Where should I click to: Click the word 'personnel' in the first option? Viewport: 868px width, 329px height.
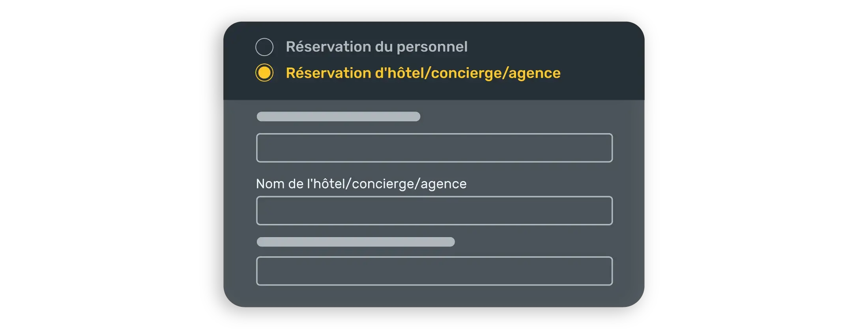tap(432, 47)
